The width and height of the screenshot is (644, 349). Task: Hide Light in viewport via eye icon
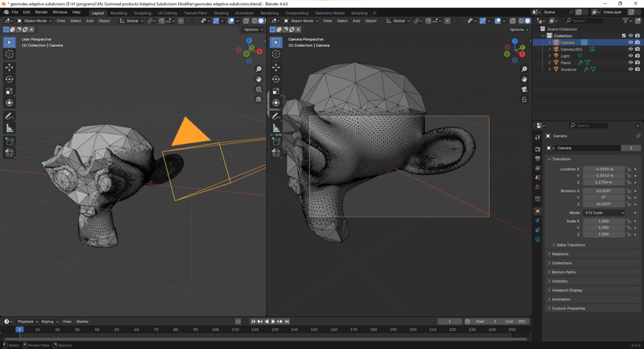pyautogui.click(x=631, y=56)
